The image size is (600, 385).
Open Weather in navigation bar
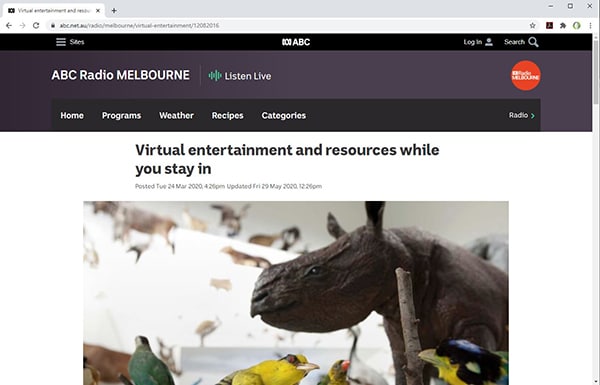tap(176, 115)
